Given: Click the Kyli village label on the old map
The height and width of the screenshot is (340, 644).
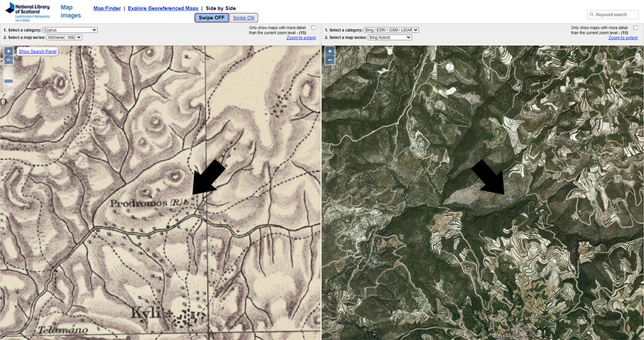Looking at the screenshot, I should (145, 312).
